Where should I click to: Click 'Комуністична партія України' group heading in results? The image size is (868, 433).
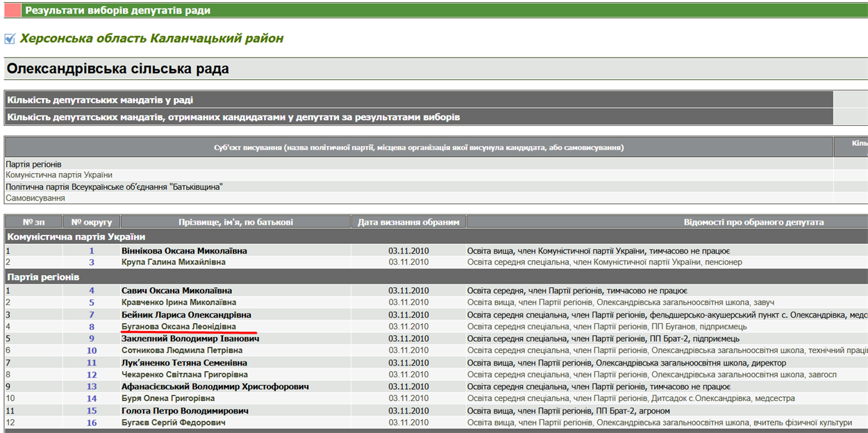click(76, 237)
